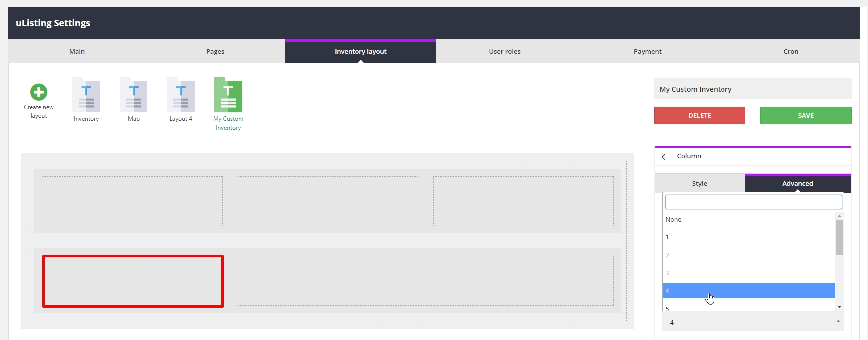Click the back arrow beside Column
Screen dimensions: 868x340
point(663,156)
